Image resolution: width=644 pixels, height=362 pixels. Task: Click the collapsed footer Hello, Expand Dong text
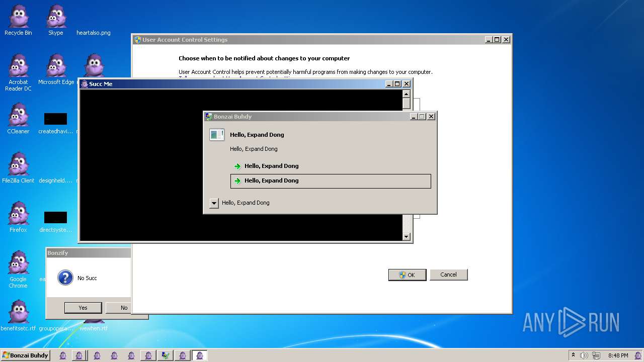246,203
